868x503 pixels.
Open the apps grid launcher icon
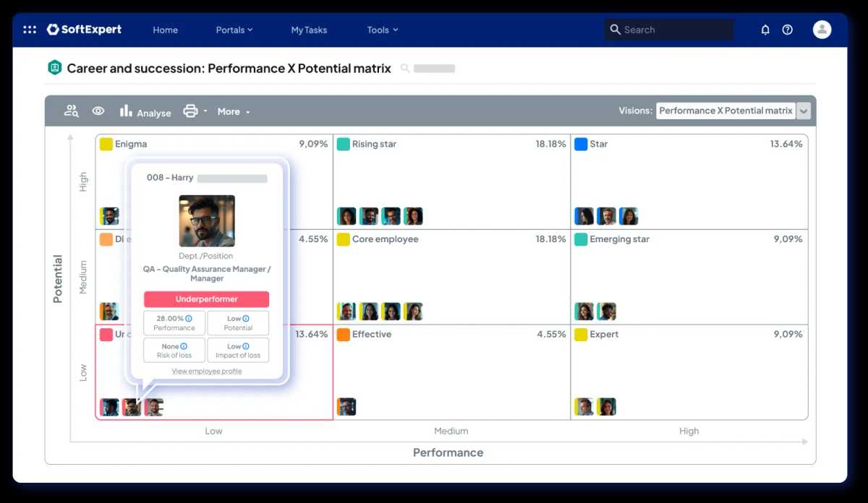tap(30, 30)
